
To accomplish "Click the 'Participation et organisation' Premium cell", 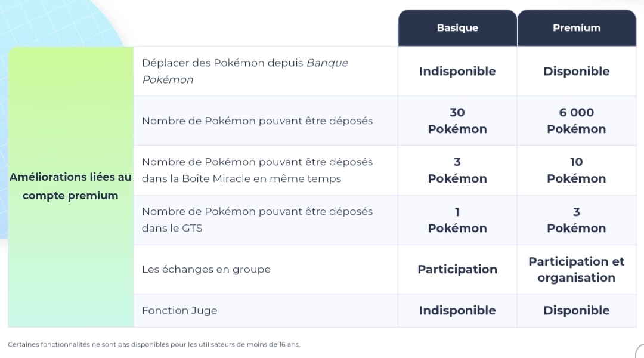I will tap(577, 269).
